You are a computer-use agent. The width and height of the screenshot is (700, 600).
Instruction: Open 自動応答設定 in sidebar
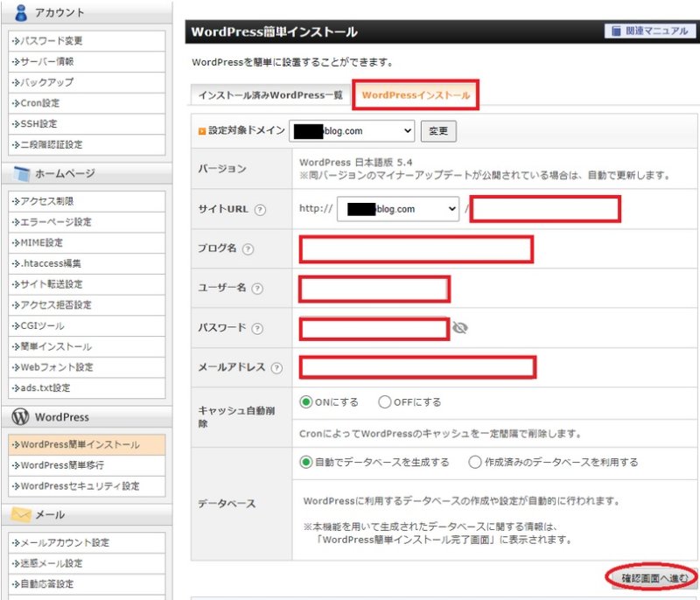tap(87, 584)
